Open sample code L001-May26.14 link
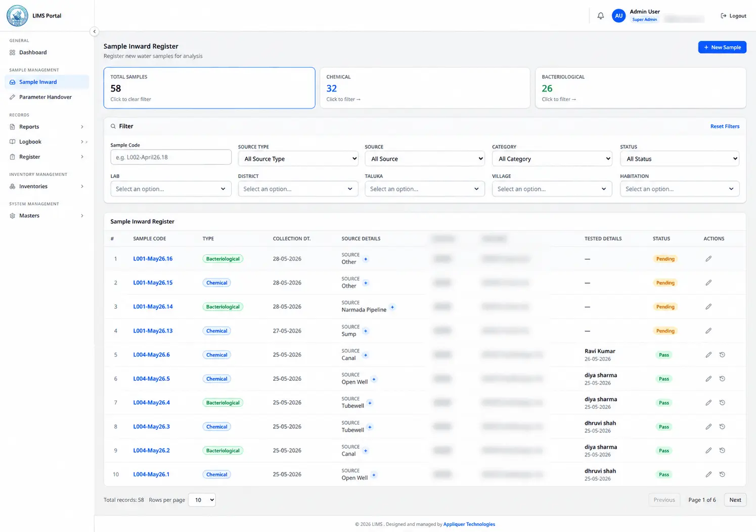The height and width of the screenshot is (532, 756). (153, 306)
